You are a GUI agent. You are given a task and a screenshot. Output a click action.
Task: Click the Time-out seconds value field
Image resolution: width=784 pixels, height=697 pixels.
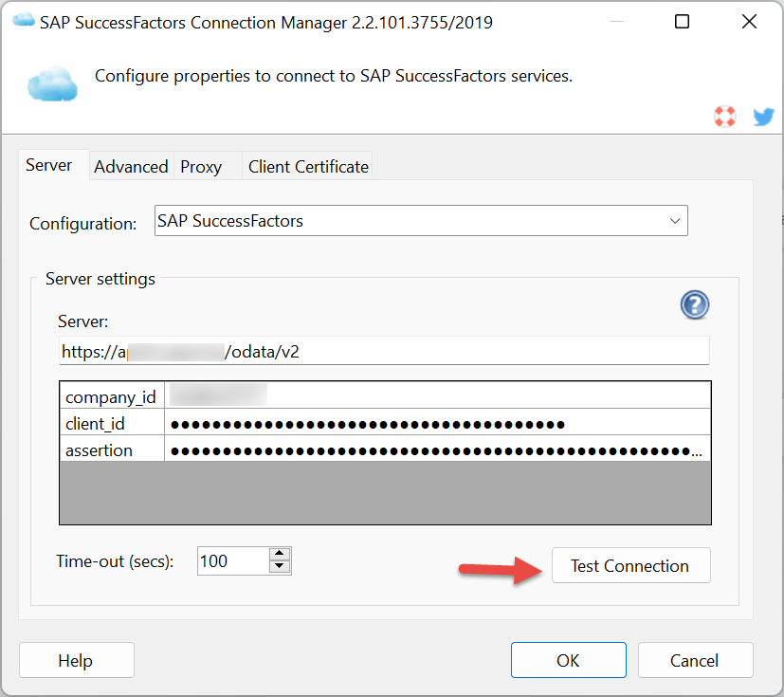tap(233, 561)
